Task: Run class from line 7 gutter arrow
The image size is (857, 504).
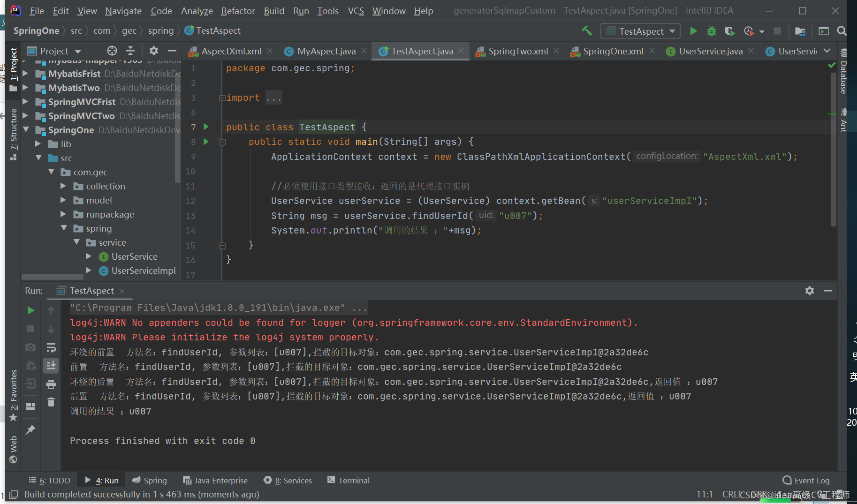Action: pos(206,127)
